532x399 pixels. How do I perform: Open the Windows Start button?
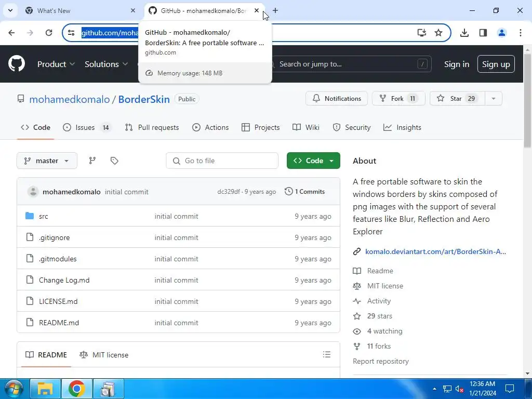point(14,389)
